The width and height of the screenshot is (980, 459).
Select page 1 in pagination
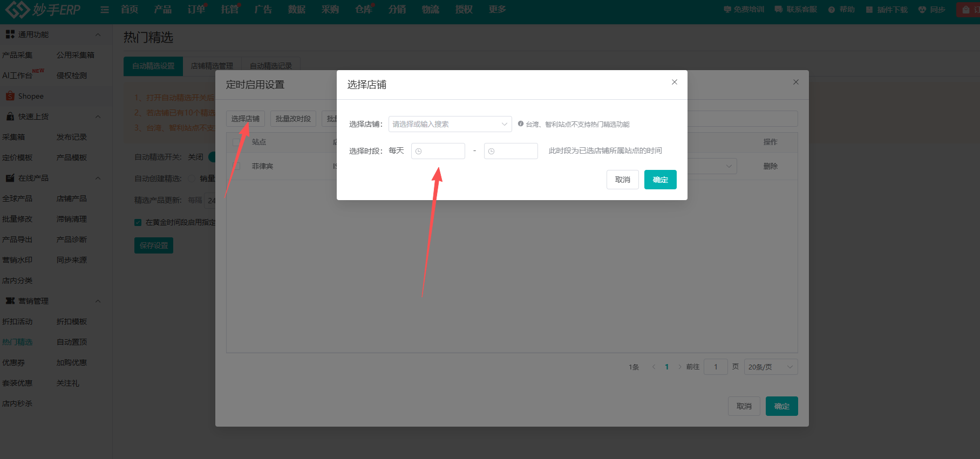(x=667, y=367)
